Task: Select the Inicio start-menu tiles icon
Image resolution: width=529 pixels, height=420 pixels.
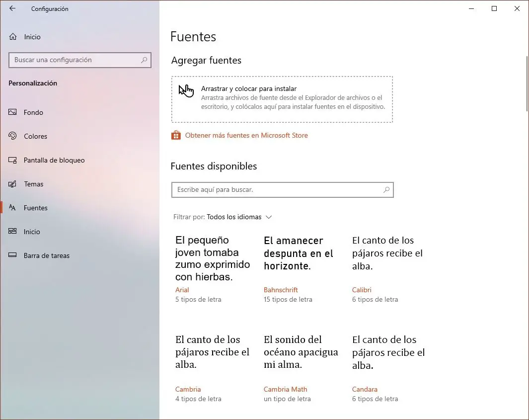Action: [x=12, y=231]
